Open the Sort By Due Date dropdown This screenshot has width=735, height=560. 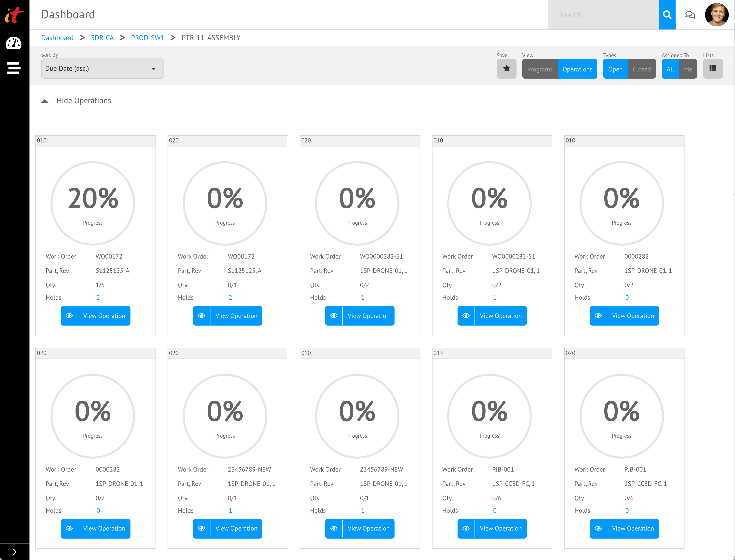tap(102, 69)
